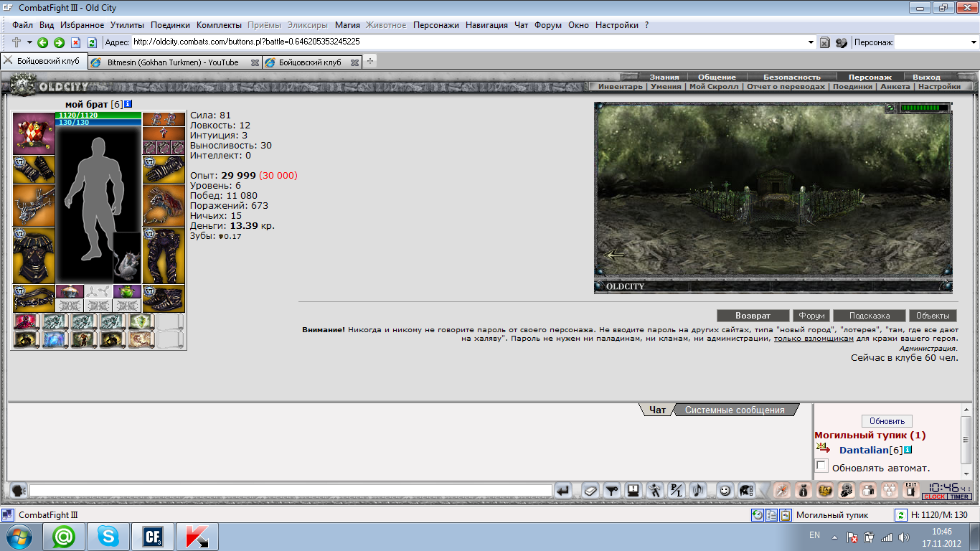Switch to the Системные сообщения tab
This screenshot has width=980, height=551.
coord(735,410)
